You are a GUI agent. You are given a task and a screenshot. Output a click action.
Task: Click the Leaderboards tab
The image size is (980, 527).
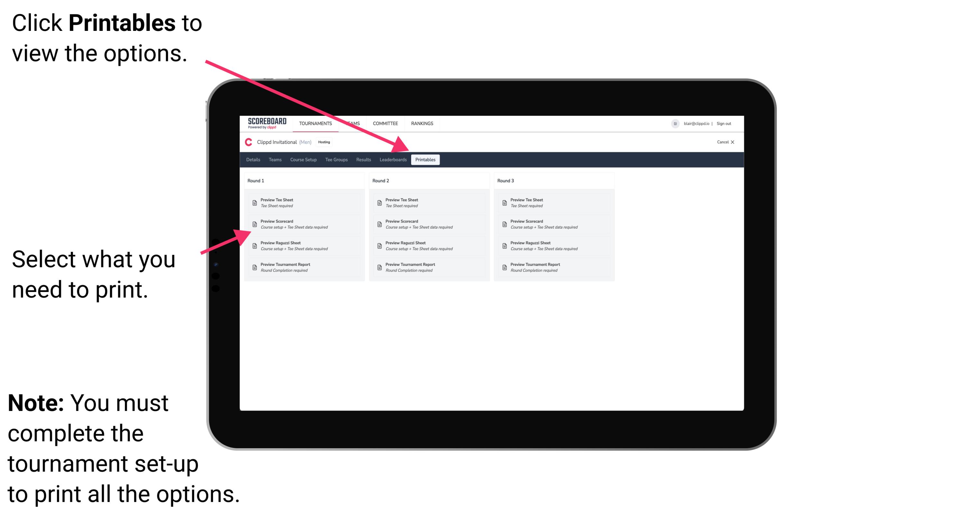[x=392, y=160]
